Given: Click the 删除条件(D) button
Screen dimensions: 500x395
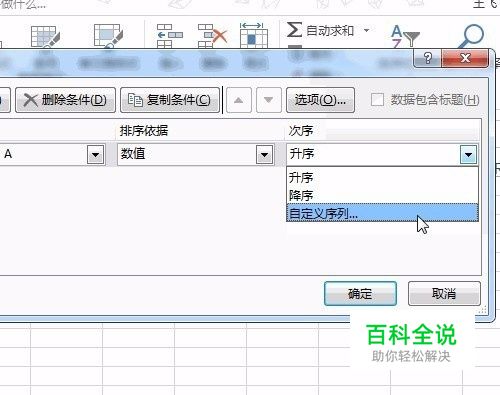Looking at the screenshot, I should 65,100.
